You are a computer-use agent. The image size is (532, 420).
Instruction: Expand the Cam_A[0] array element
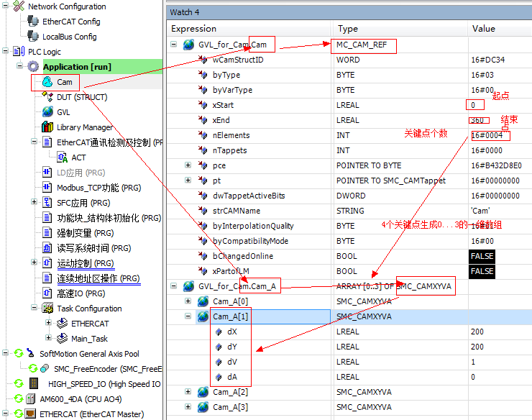point(188,301)
